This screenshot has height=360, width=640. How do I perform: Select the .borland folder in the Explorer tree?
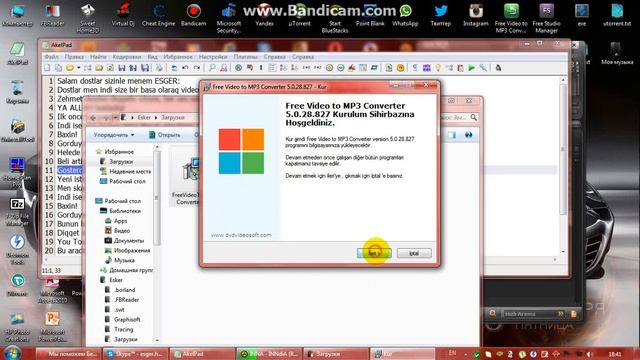[x=120, y=290]
